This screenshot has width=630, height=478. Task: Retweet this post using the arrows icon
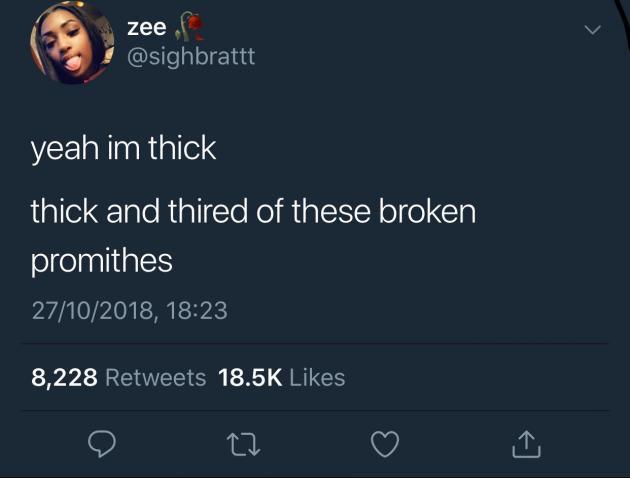pyautogui.click(x=243, y=444)
